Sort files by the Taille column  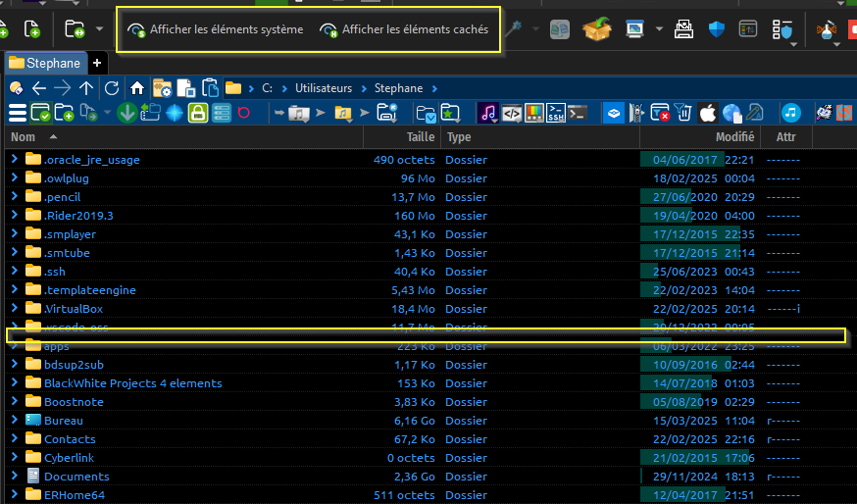point(421,137)
